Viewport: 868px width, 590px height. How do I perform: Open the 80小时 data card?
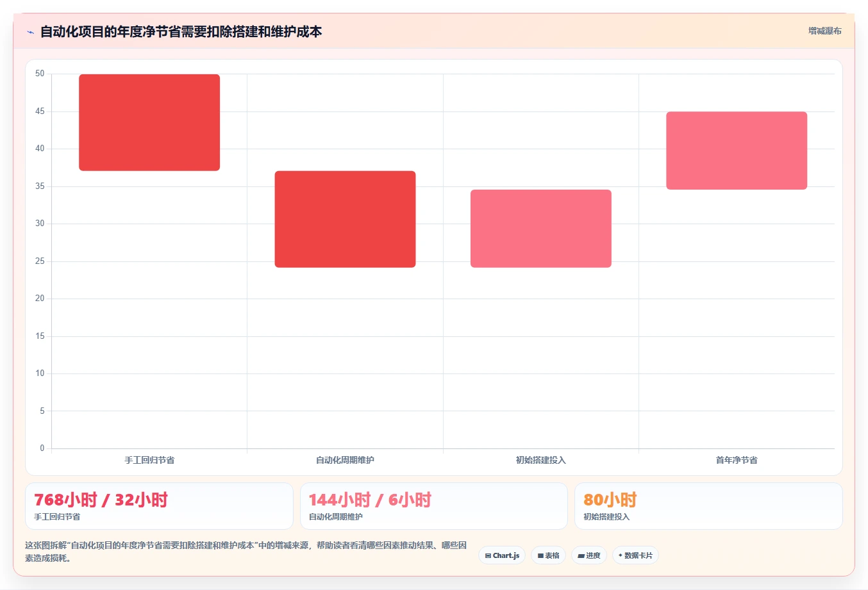click(x=708, y=506)
